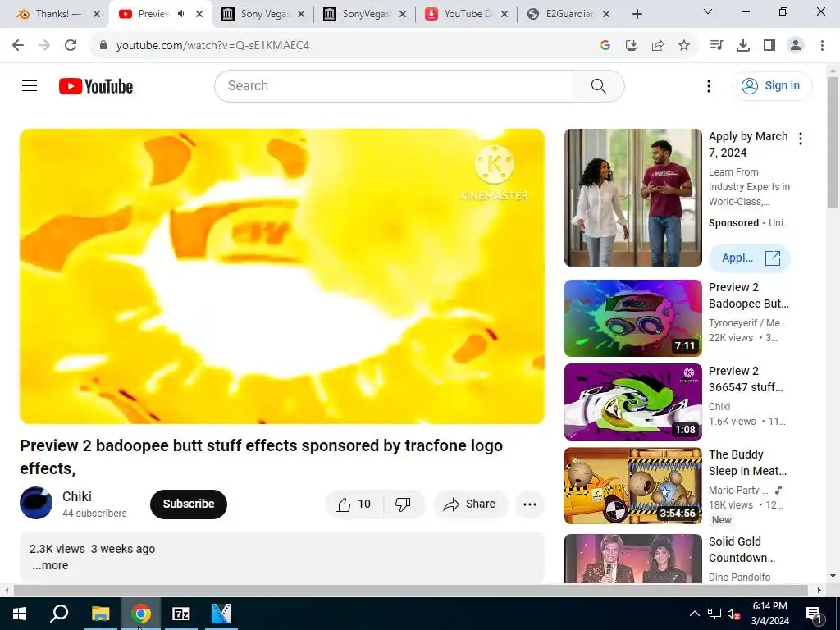Screen dimensions: 840x630
Task: Click the YouTube logo
Action: click(96, 86)
